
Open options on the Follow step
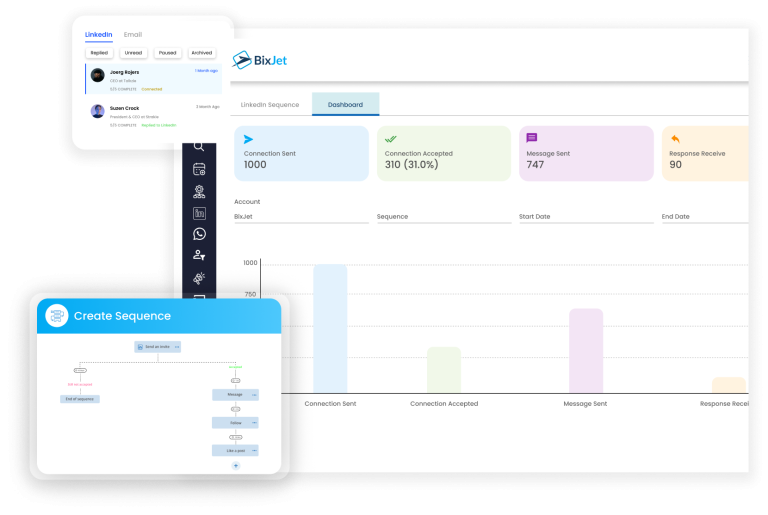(x=254, y=422)
